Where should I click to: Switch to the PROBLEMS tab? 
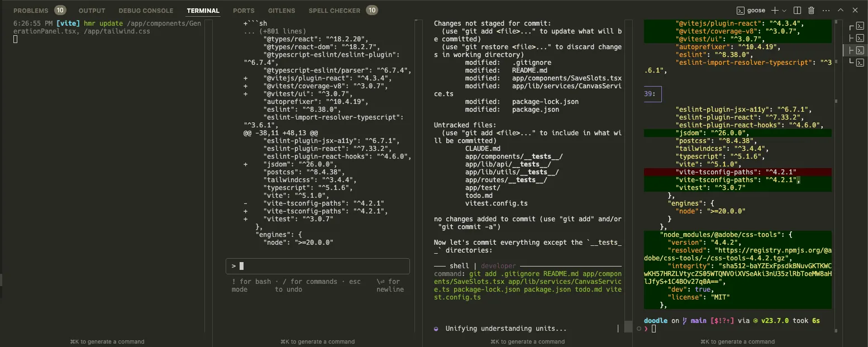(x=32, y=10)
